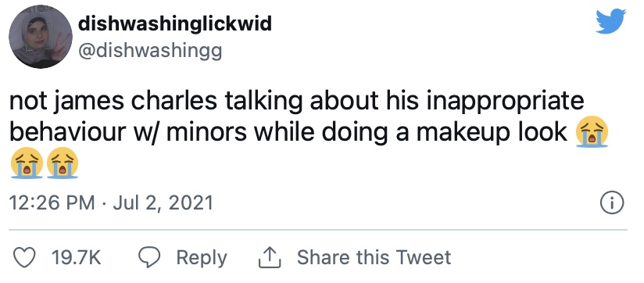Visit the @dishwashingg handle

[149, 52]
